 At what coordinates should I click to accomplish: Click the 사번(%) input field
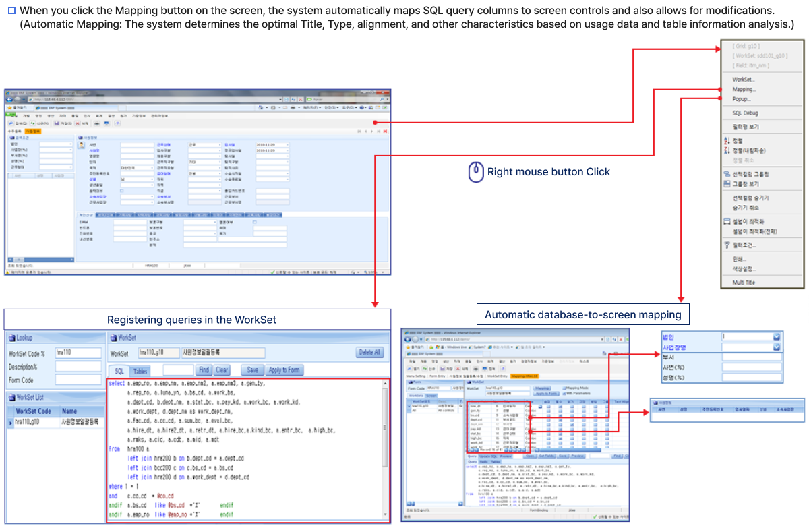tap(752, 367)
